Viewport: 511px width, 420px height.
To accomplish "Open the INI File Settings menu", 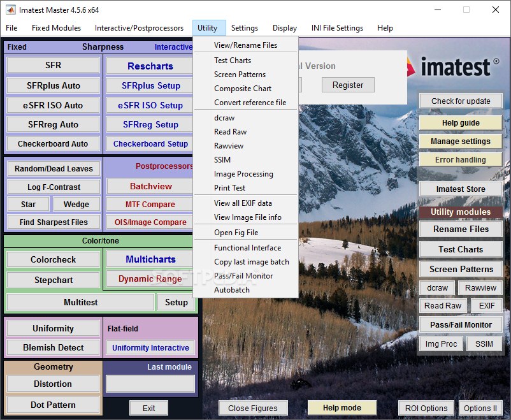I will 337,28.
